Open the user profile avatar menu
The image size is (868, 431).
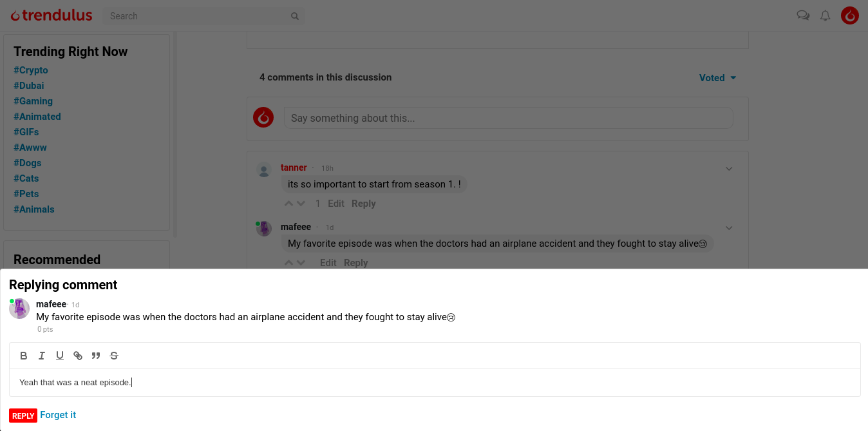click(850, 15)
